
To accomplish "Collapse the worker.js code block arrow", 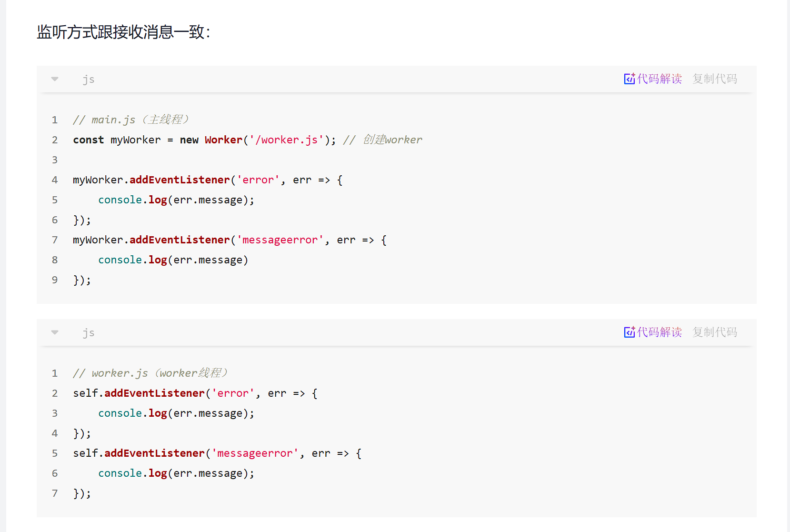I will (55, 332).
